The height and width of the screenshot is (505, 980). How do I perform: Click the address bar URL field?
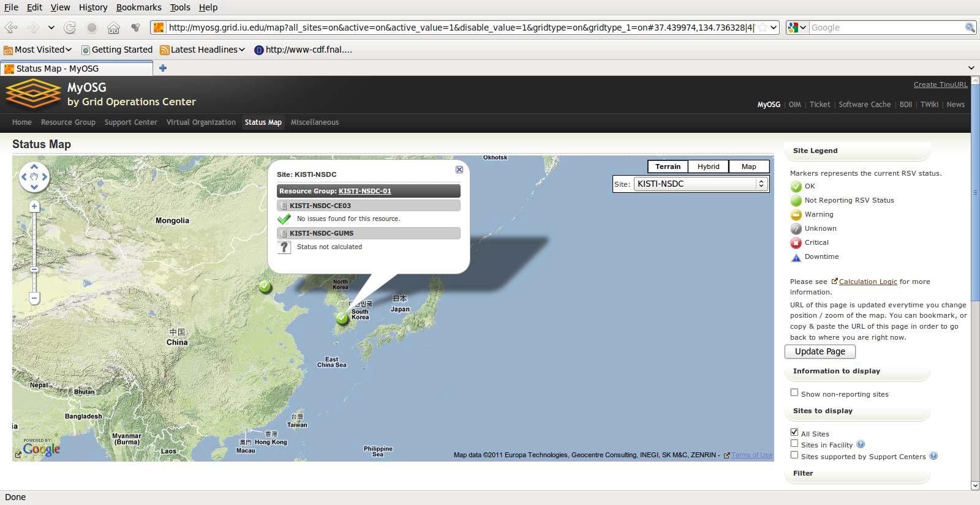pyautogui.click(x=461, y=28)
